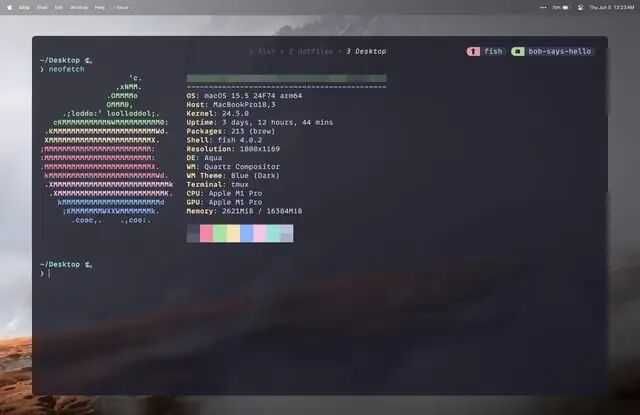Click the Packages: 213 (brew) line

coord(231,131)
